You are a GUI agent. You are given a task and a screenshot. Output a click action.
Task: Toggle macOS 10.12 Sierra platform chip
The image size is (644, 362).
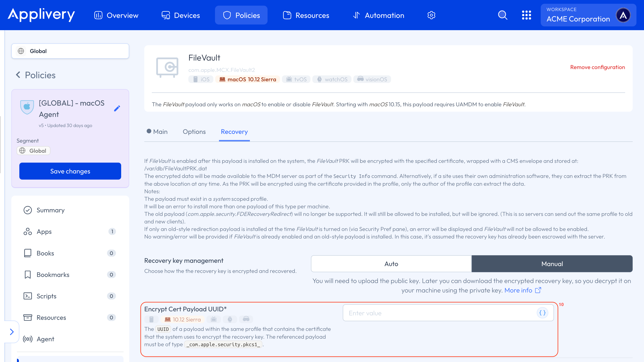[248, 79]
